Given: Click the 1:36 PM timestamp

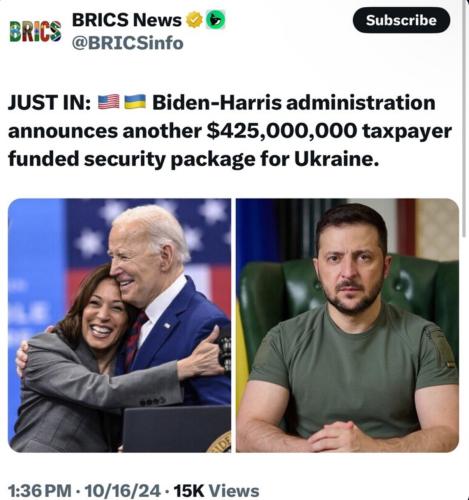Looking at the screenshot, I should 39,491.
